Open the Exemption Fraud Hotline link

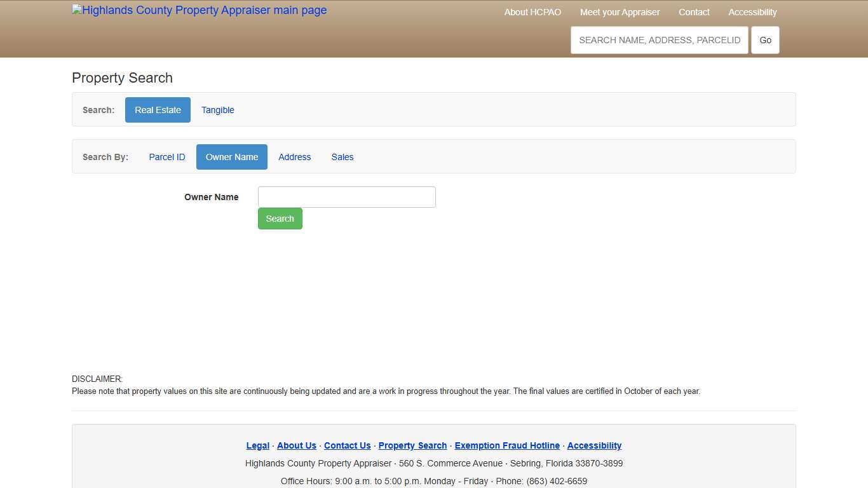tap(506, 445)
